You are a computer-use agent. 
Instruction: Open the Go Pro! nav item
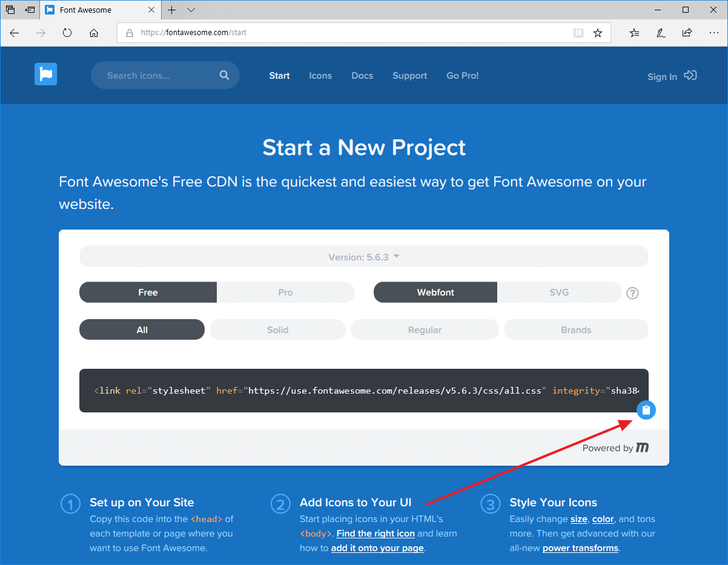[x=463, y=76]
